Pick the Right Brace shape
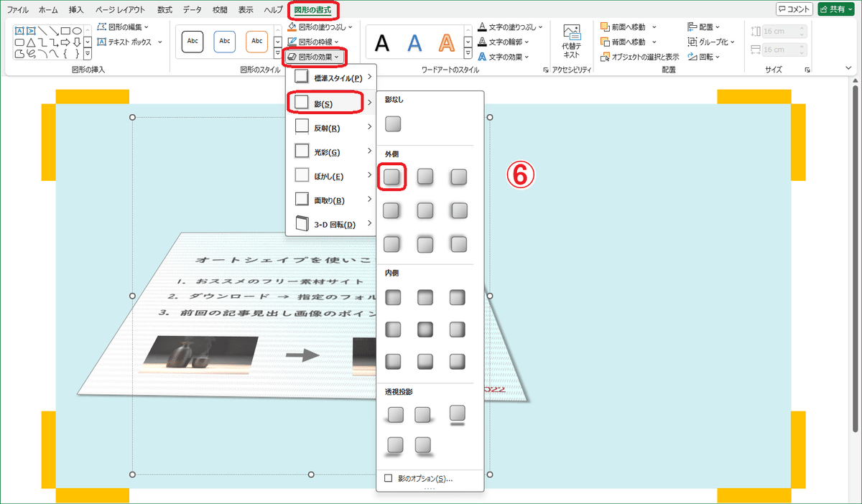Image resolution: width=862 pixels, height=504 pixels. tap(77, 54)
